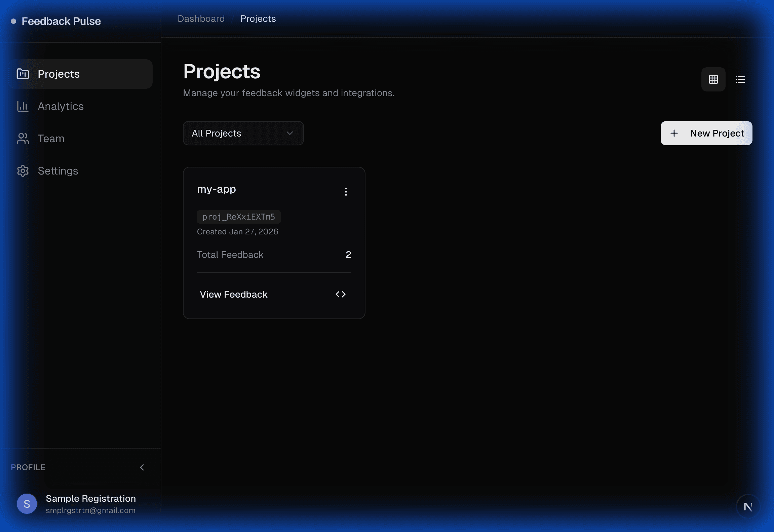Create a project with New Project button
This screenshot has width=774, height=532.
pyautogui.click(x=706, y=133)
